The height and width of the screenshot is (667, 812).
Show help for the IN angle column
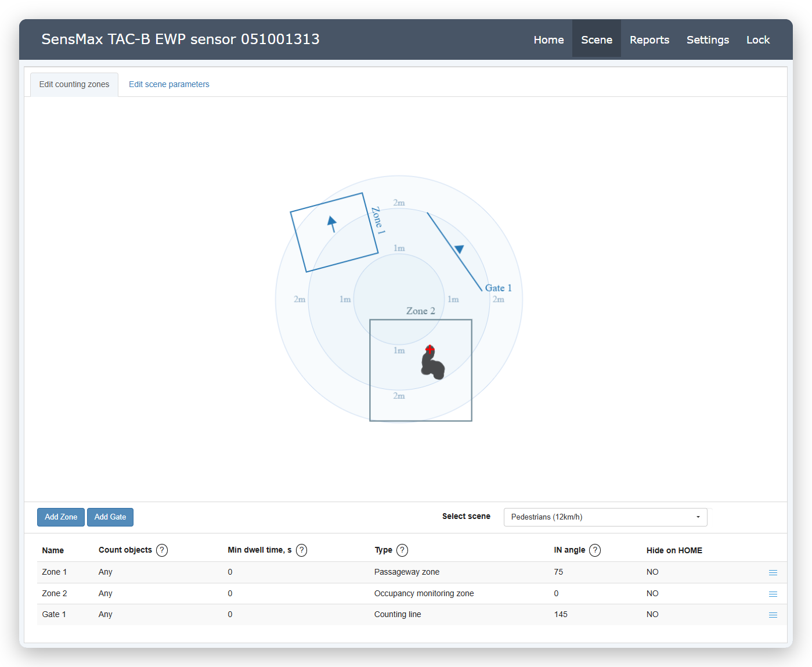595,550
